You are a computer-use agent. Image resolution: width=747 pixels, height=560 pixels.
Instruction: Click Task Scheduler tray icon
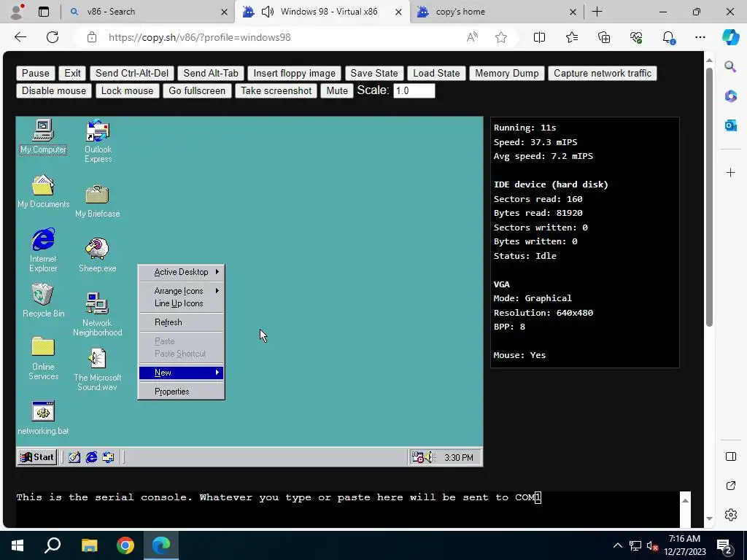pos(417,458)
